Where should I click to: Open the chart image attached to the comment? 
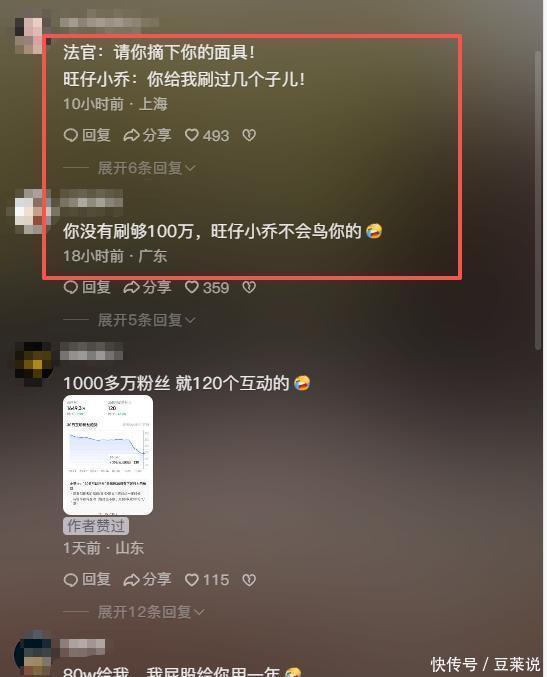[108, 455]
